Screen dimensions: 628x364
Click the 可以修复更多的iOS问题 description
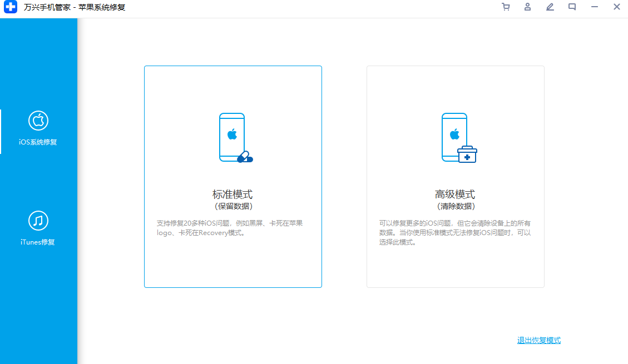[455, 233]
